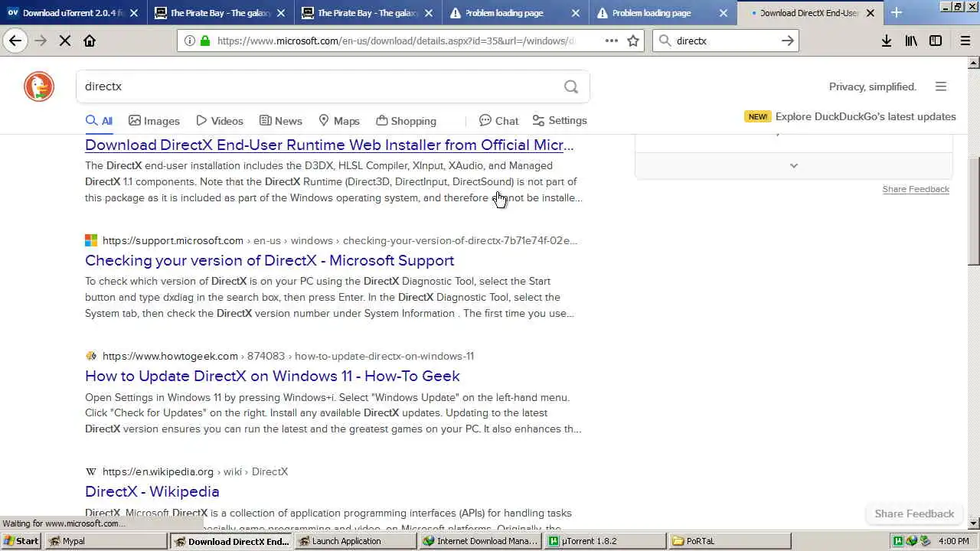
Task: Bookmark this page with the star icon
Action: (x=633, y=41)
